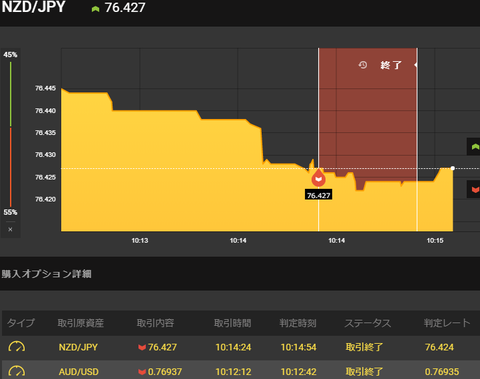This screenshot has width=480, height=379.
Task: Click the 取引時間 column header
Action: click(233, 323)
